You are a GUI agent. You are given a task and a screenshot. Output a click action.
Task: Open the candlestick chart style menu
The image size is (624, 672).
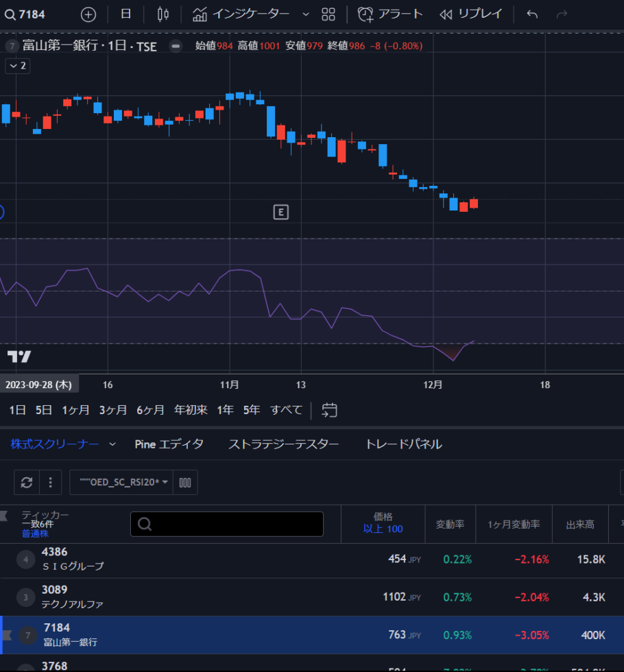pos(163,14)
